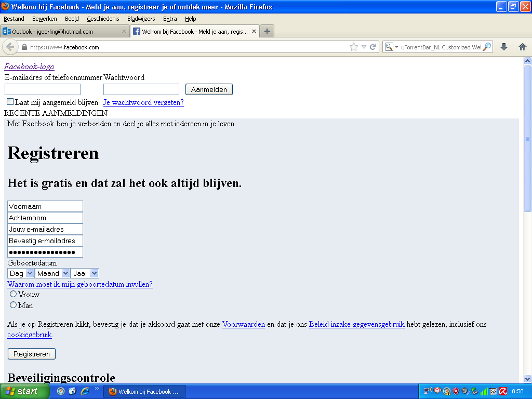Open 'Beleid inzake gegevensgebruik' link

tap(356, 324)
